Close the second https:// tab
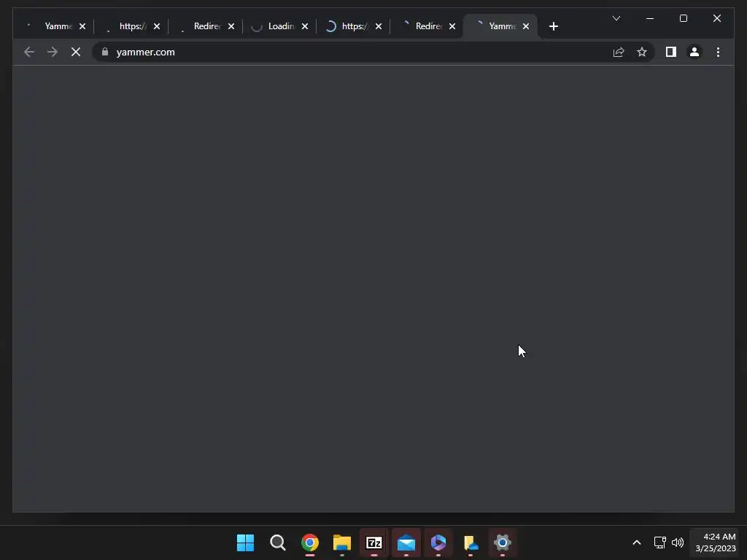This screenshot has height=560, width=747. [x=157, y=26]
